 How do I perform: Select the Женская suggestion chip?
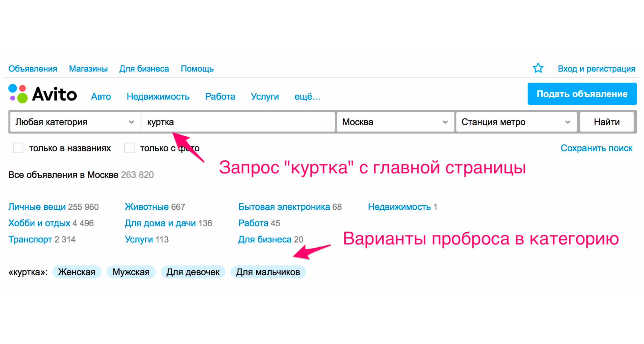[x=77, y=272]
